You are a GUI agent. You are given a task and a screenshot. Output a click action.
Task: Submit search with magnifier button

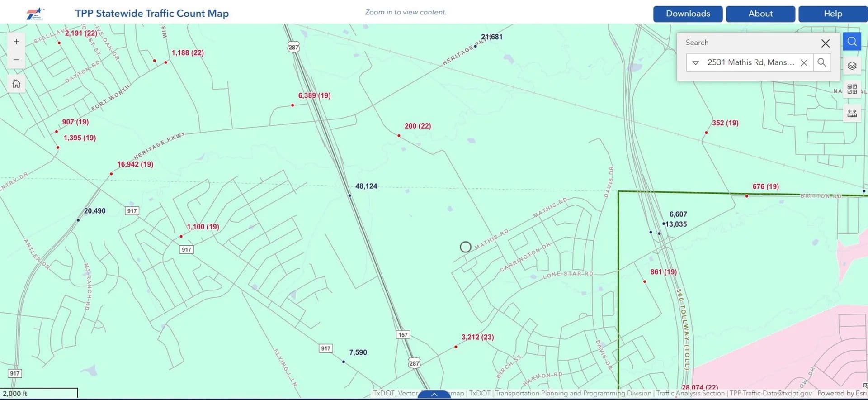822,62
